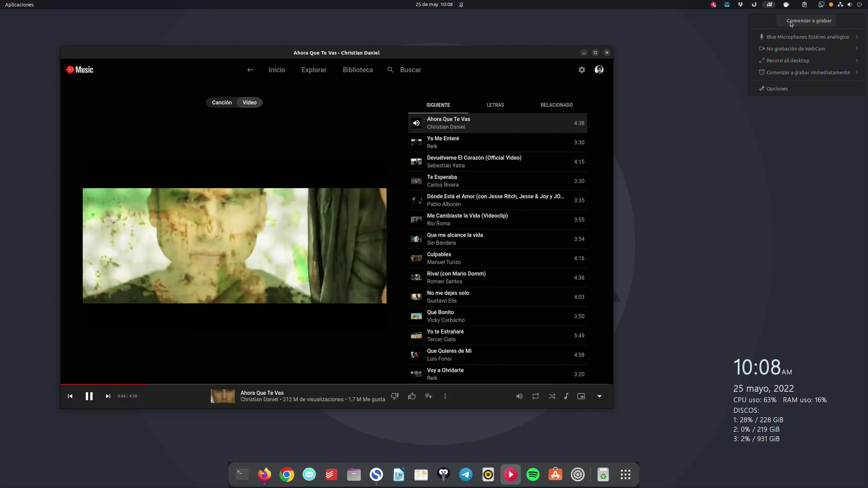Switch to Video mode
868x488 pixels.
tap(250, 103)
